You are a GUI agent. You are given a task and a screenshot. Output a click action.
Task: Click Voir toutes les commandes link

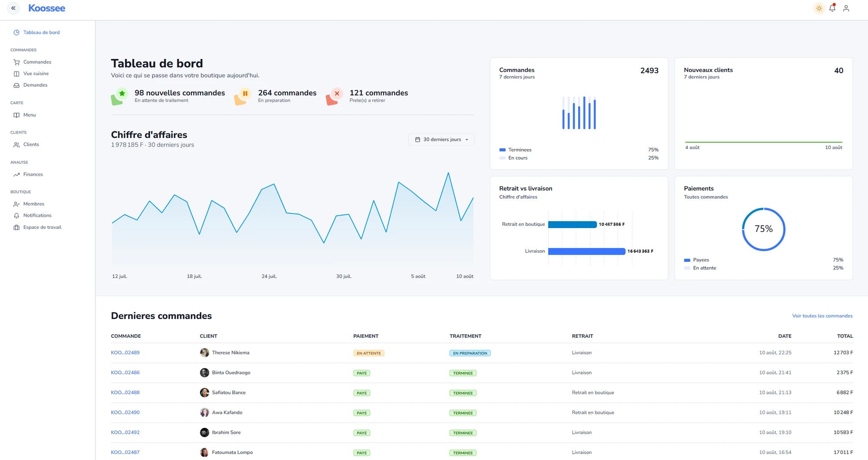822,316
